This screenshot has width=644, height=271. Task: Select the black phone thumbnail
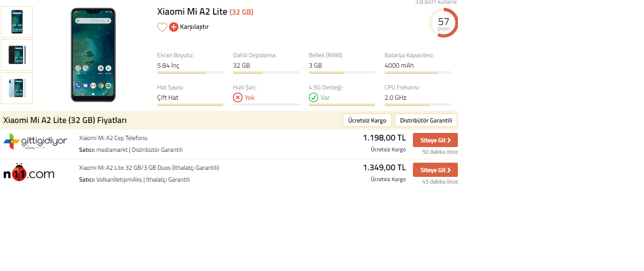pos(17,55)
